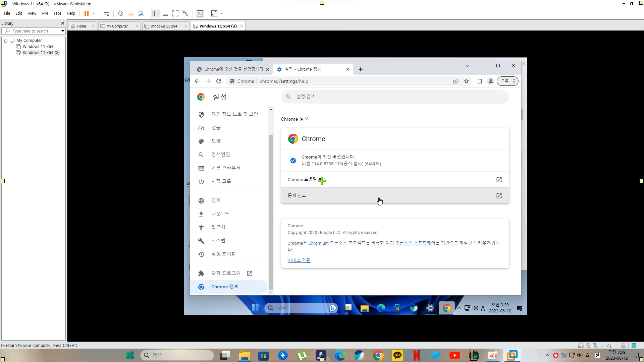
Task: Open Report an issue (문제 신고) row
Action: tap(395, 195)
